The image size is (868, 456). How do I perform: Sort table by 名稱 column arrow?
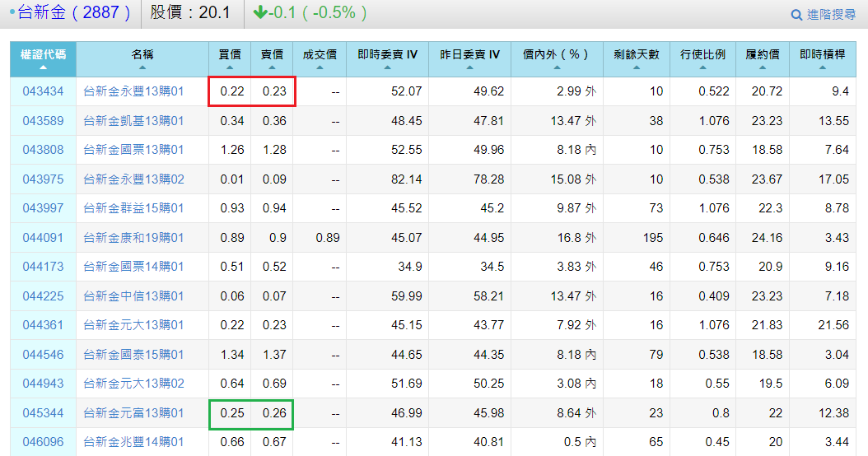tap(142, 67)
